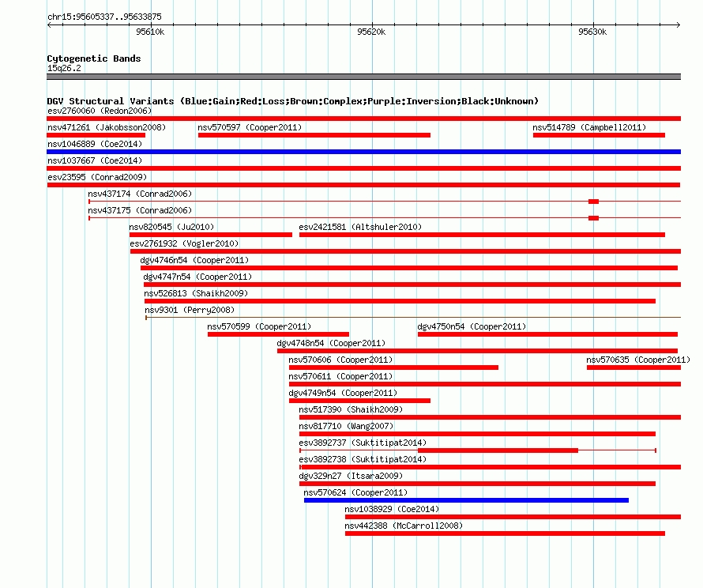Click the dgv329n27 (Itsara2009) label

click(x=351, y=476)
